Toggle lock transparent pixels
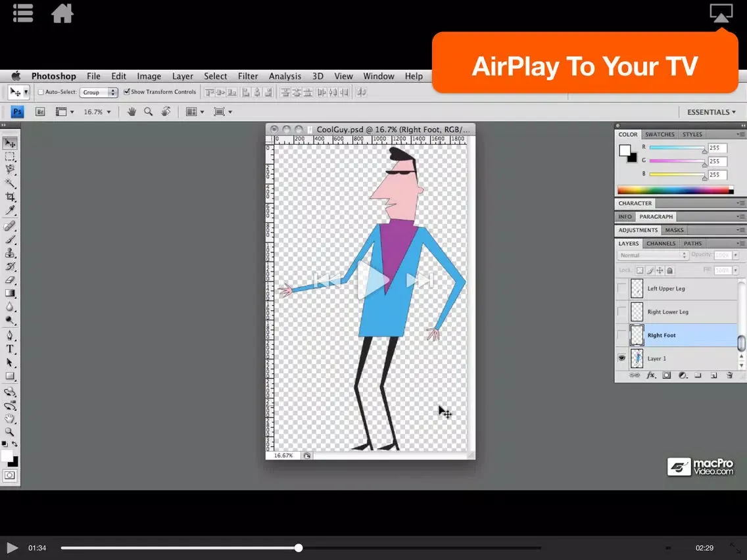The image size is (747, 560). (x=640, y=271)
